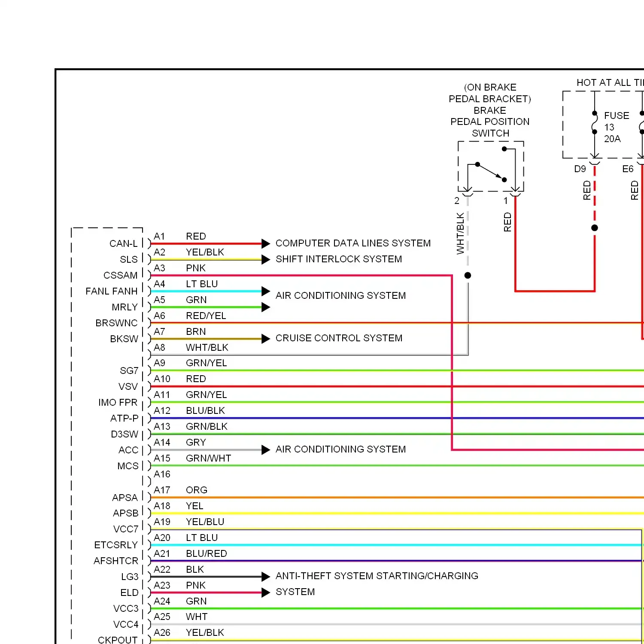Click the LG3 signal name
The width and height of the screenshot is (644, 644).
(130, 577)
